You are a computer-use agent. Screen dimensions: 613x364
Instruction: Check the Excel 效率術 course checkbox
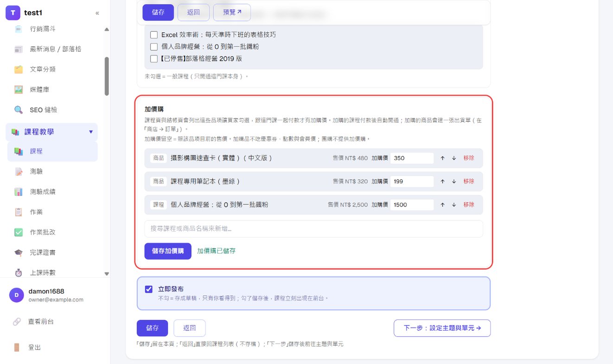(154, 35)
